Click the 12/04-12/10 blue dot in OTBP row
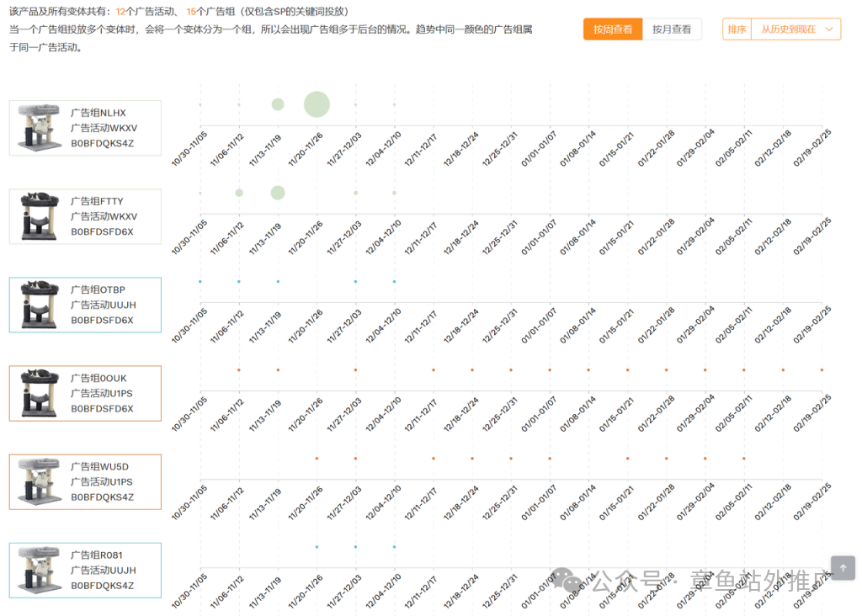Image resolution: width=862 pixels, height=616 pixels. [x=394, y=281]
